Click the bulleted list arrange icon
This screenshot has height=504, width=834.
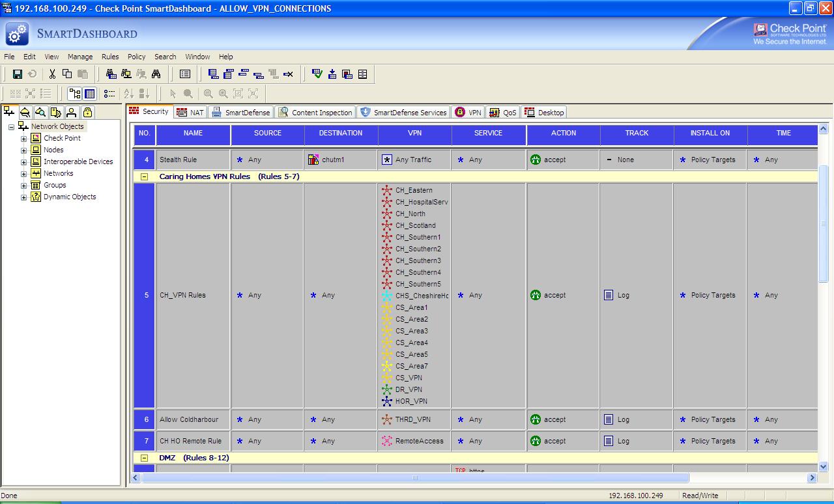[109, 94]
